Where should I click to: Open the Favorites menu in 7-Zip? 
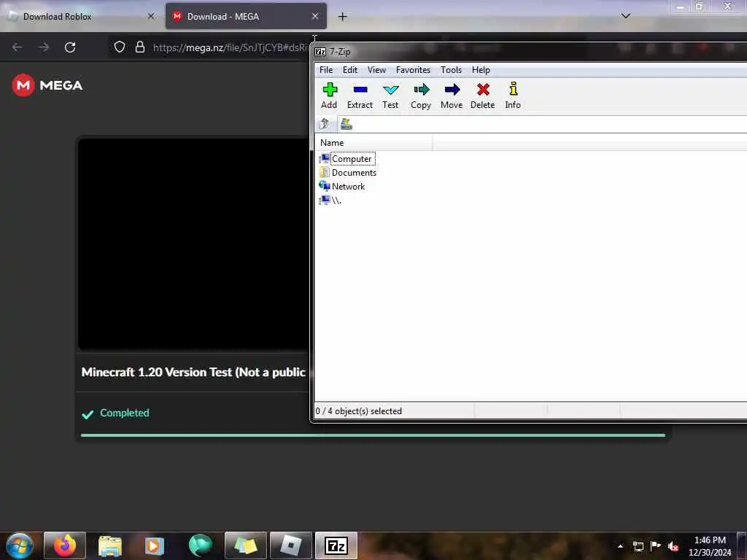[x=414, y=70]
